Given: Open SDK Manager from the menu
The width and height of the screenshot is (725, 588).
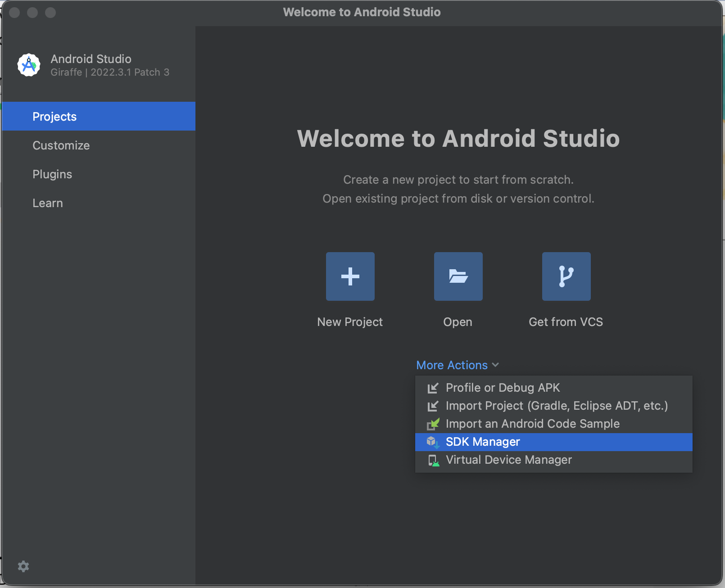Looking at the screenshot, I should (554, 442).
